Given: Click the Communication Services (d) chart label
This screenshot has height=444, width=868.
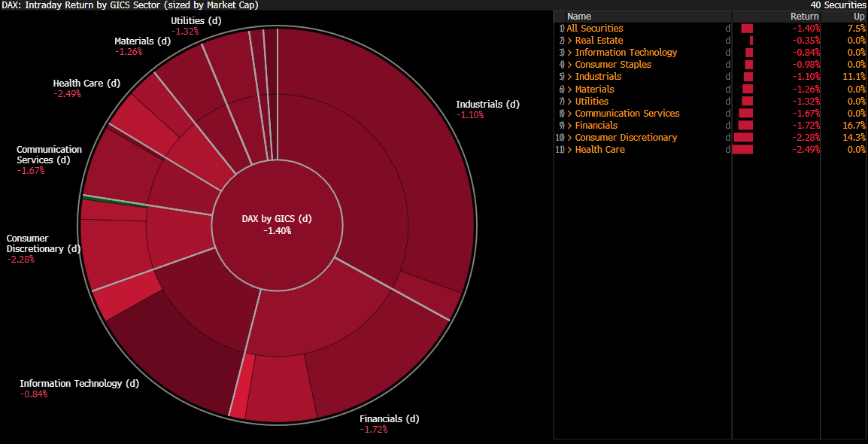Looking at the screenshot, I should pyautogui.click(x=50, y=155).
